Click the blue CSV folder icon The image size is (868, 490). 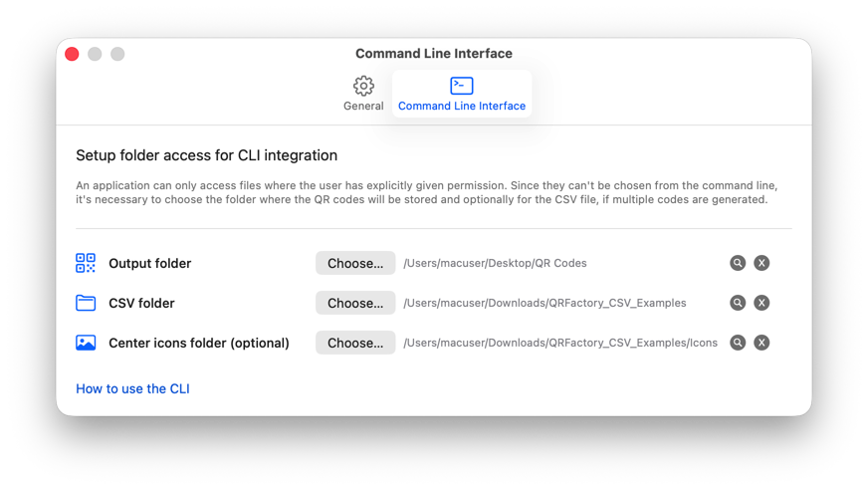click(x=86, y=303)
